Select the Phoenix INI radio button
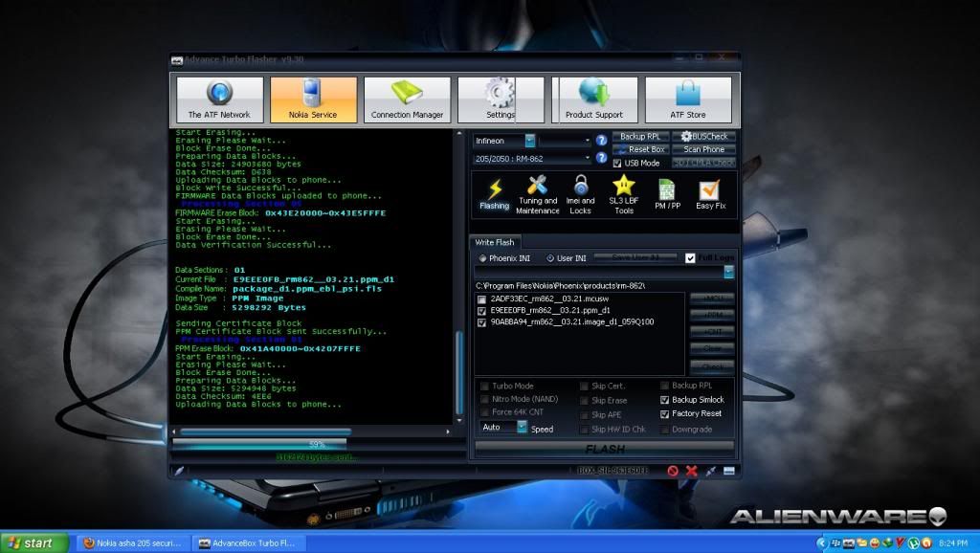 click(481, 258)
